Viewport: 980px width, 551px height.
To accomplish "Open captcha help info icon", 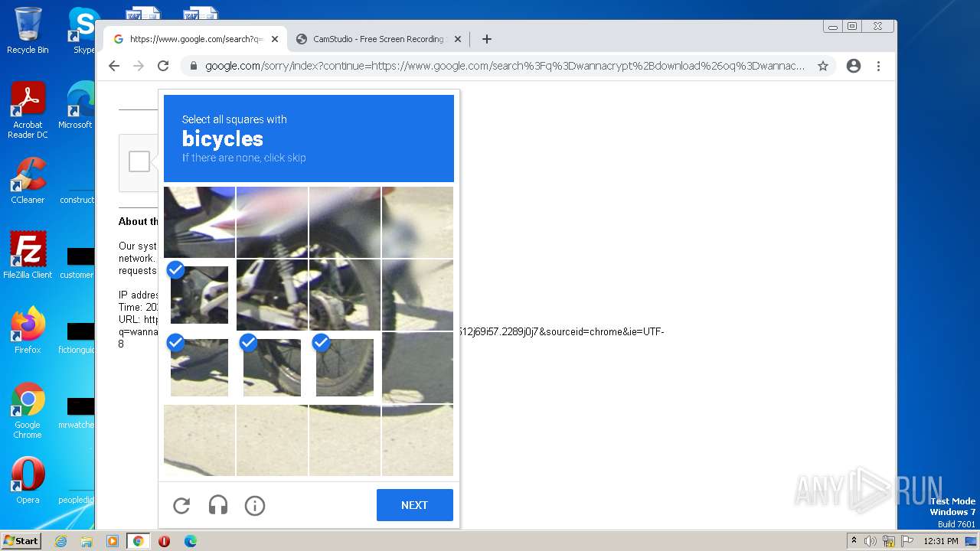I will pos(255,505).
